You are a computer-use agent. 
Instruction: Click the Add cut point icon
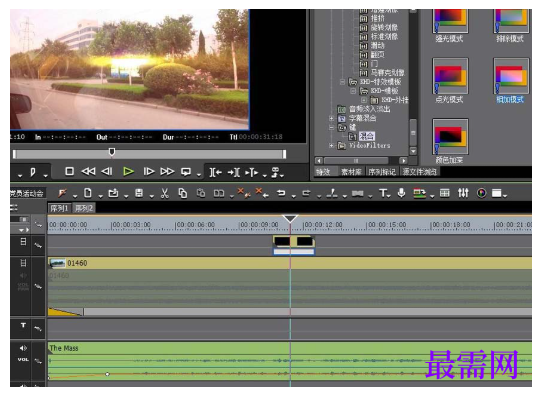(332, 194)
